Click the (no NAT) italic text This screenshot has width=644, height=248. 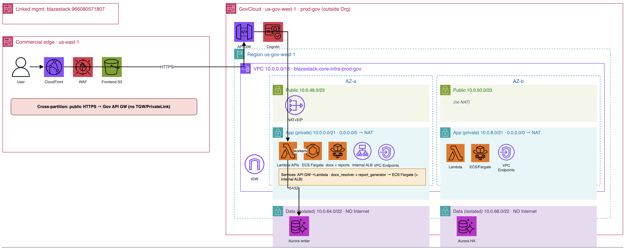click(462, 102)
